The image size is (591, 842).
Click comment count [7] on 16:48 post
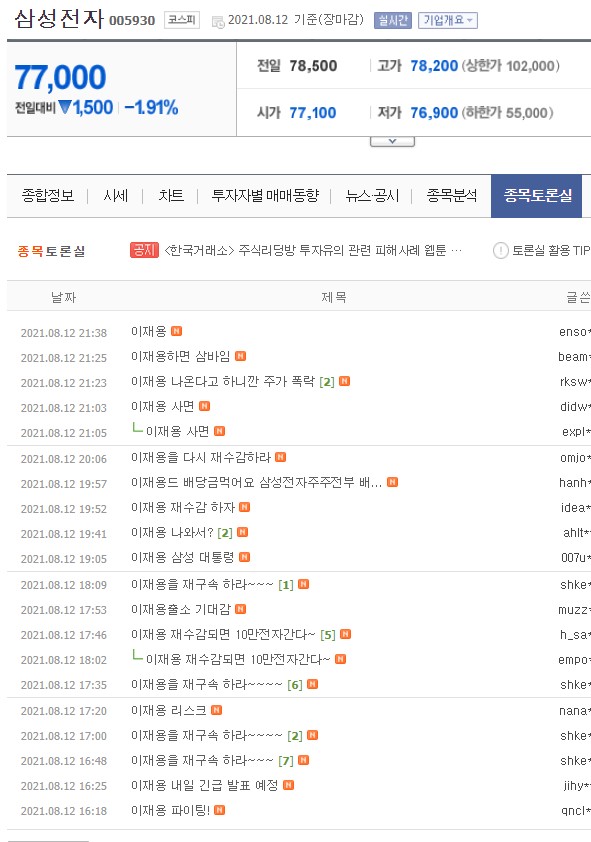click(x=286, y=760)
